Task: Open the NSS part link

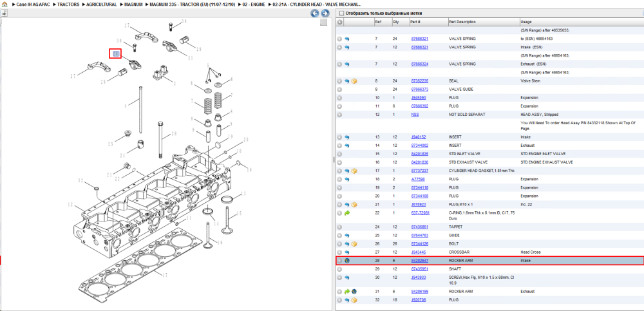Action: click(415, 115)
